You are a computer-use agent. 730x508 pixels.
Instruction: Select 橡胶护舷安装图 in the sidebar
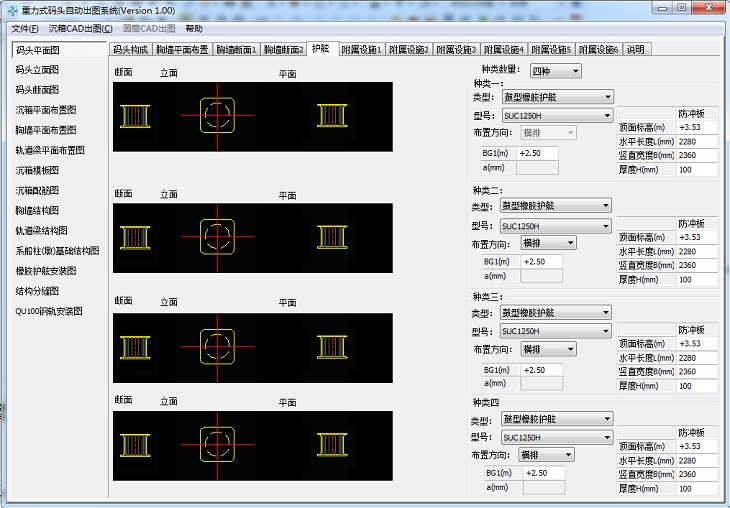46,271
